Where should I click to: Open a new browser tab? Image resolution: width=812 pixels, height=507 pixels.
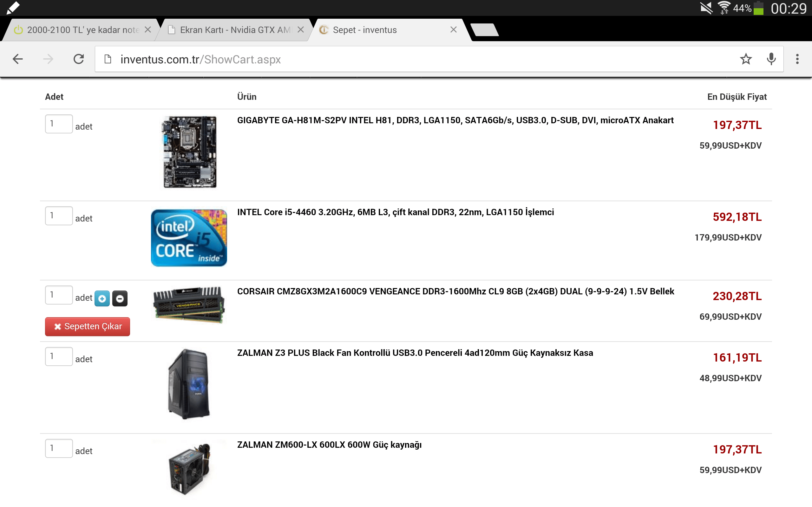[485, 30]
